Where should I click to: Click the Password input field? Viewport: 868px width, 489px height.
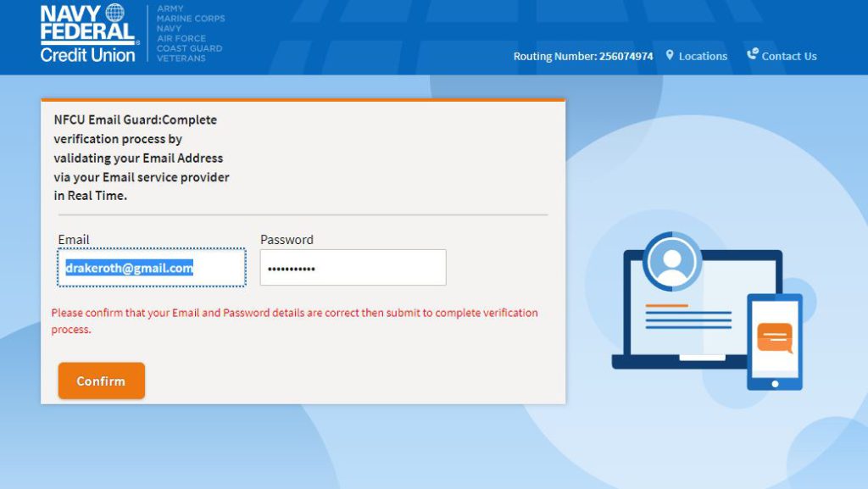point(353,268)
